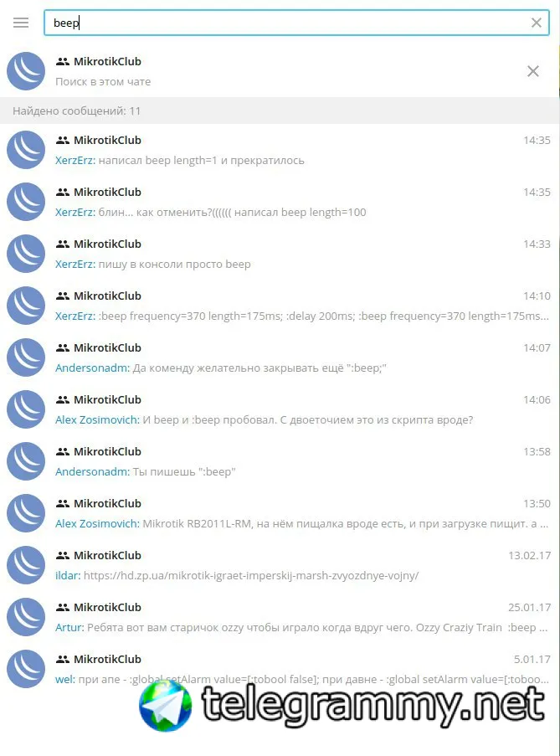Open the hamburger main menu
560x756 pixels.
pos(21,23)
